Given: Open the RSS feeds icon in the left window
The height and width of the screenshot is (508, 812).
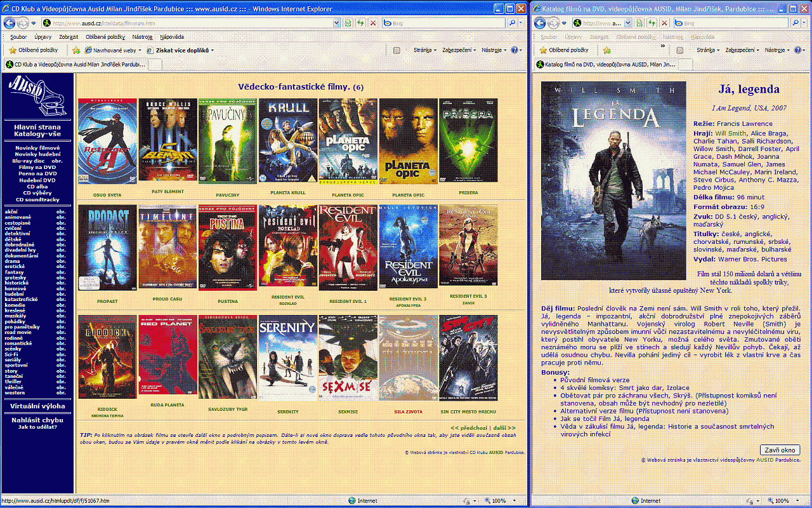Looking at the screenshot, I should (x=396, y=50).
